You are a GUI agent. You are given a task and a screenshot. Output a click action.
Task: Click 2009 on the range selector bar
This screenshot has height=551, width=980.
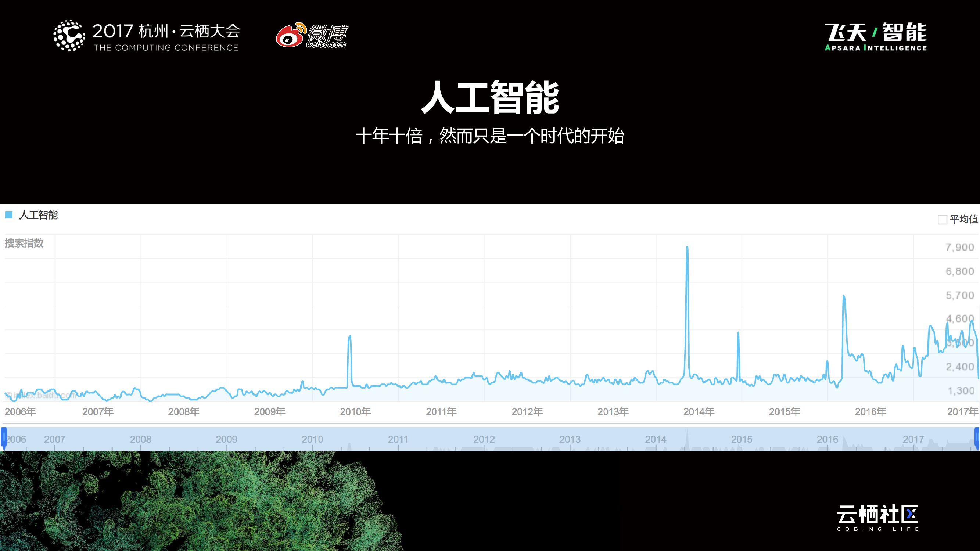click(226, 439)
